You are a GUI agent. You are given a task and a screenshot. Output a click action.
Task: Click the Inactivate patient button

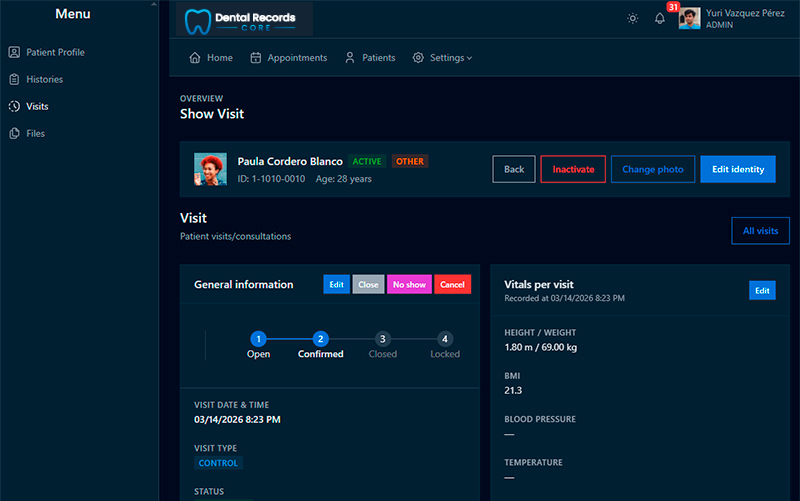(573, 169)
